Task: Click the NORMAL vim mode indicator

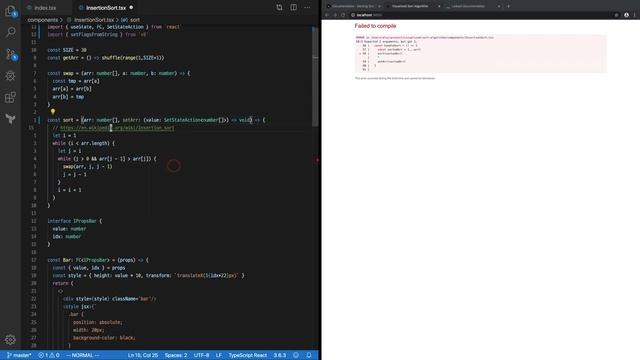Action: coord(83,355)
